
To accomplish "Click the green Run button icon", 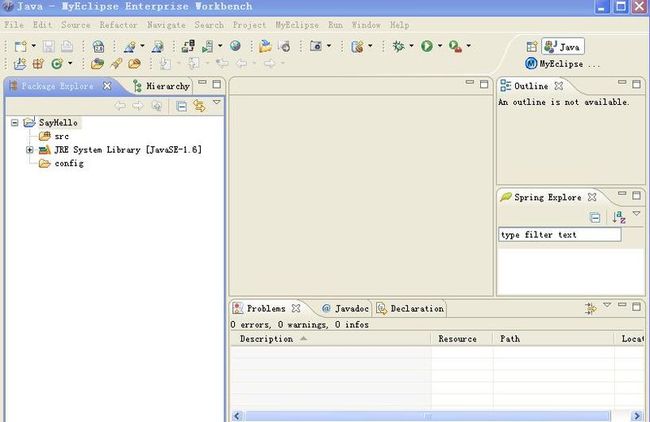I will (x=427, y=46).
